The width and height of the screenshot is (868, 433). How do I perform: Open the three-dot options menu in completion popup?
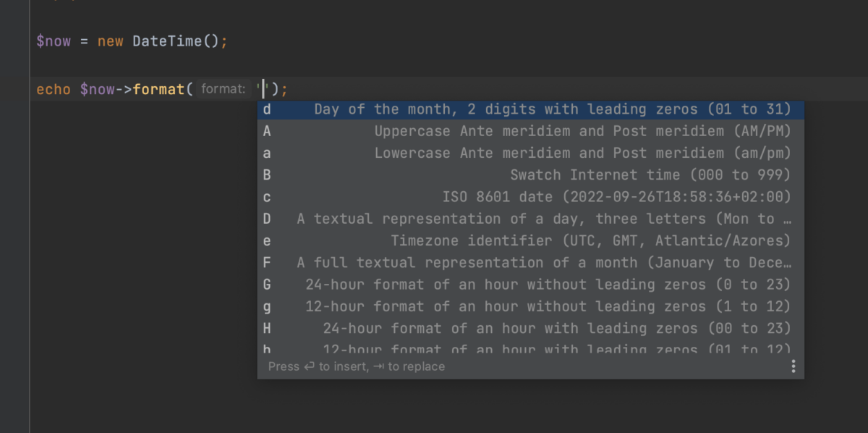click(x=793, y=366)
